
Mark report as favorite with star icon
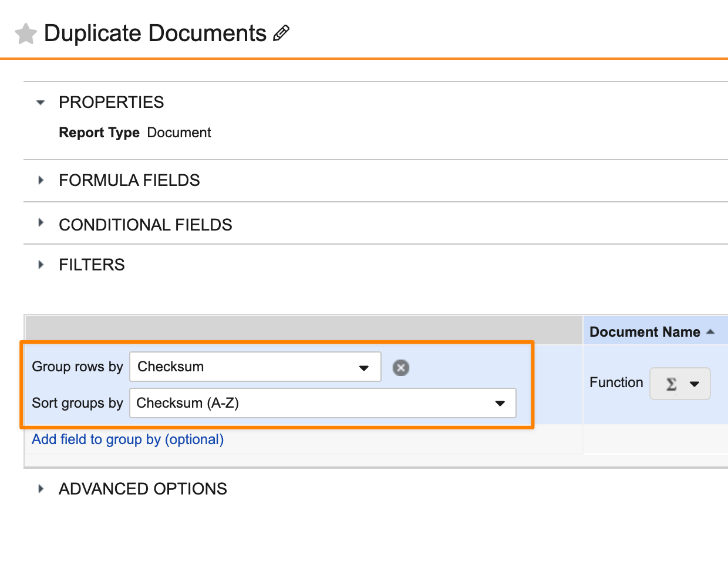26,34
